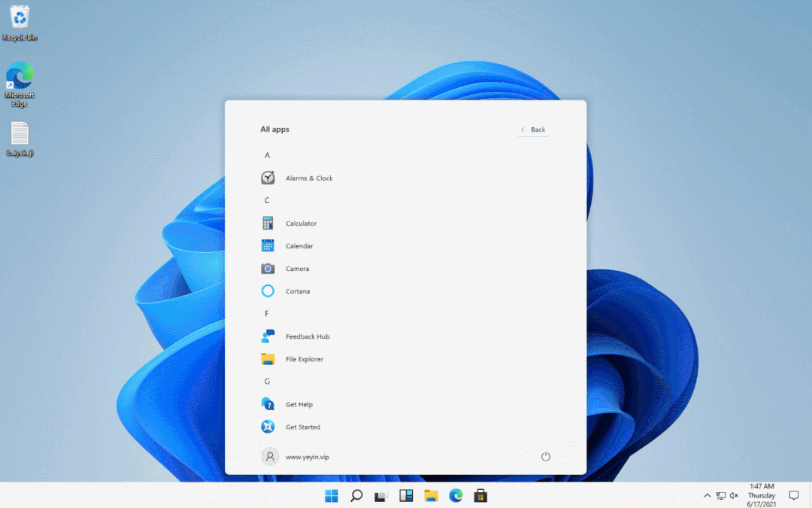Open Cortana

[x=298, y=291]
